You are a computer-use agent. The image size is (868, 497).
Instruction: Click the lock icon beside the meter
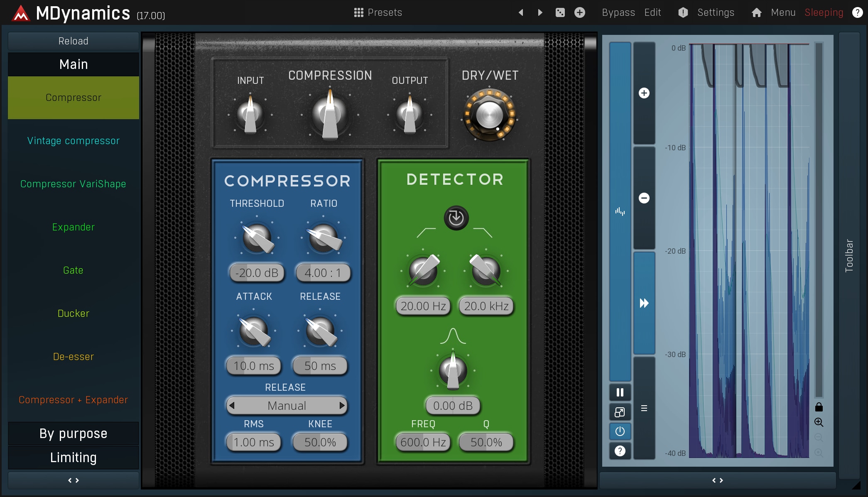click(x=819, y=407)
